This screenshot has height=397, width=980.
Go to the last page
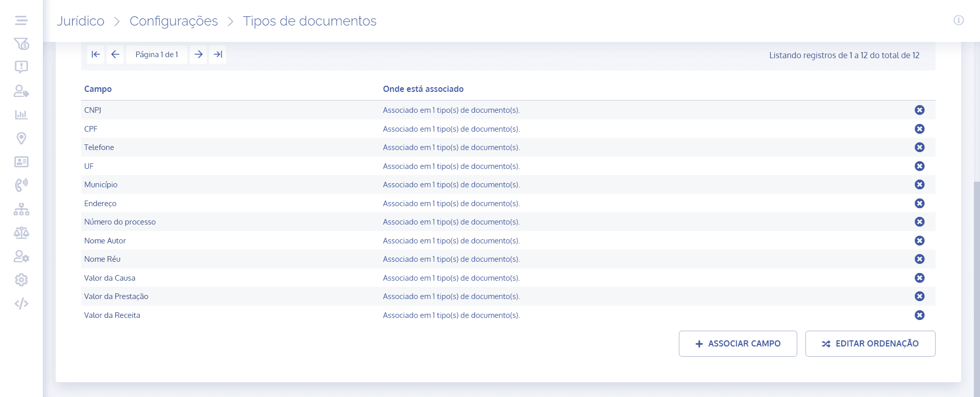(x=218, y=55)
